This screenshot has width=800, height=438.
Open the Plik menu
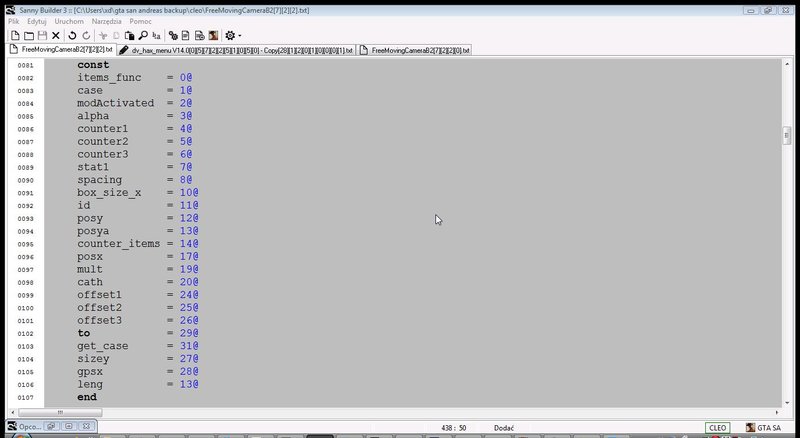pyautogui.click(x=14, y=21)
